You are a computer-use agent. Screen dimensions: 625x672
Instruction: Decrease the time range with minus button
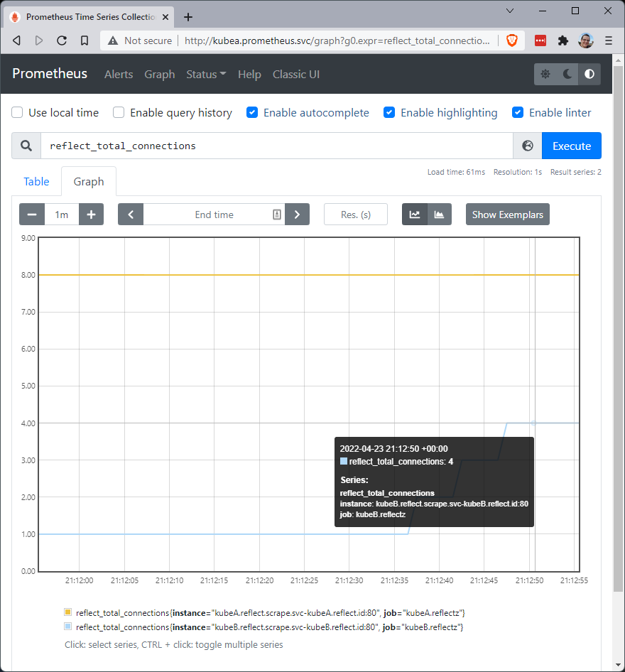(x=32, y=215)
